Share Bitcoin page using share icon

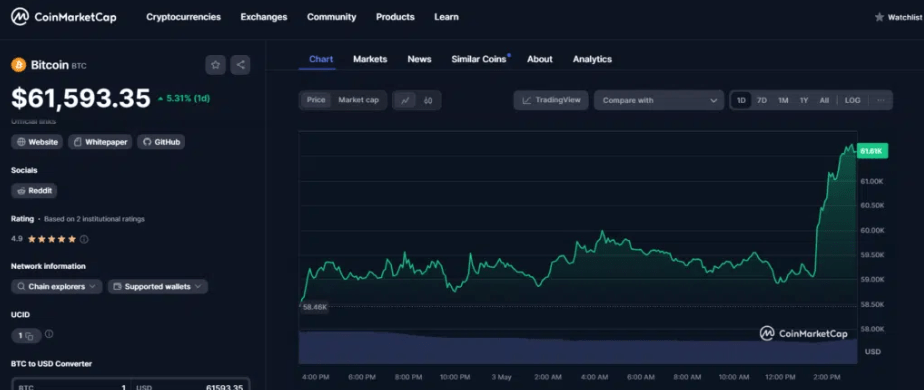[240, 65]
